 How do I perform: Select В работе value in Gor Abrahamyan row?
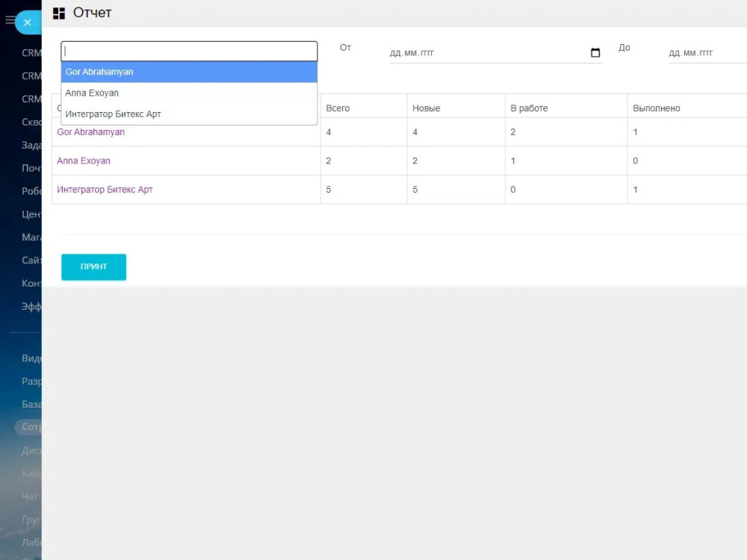coord(512,132)
